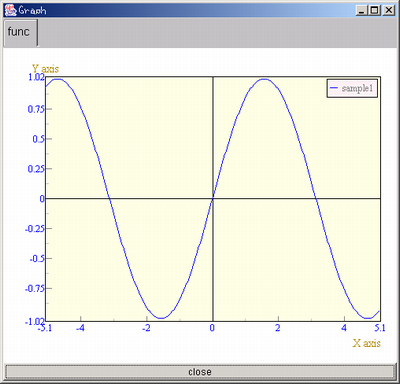The width and height of the screenshot is (400, 384).
Task: Click the 5.1 X-axis maximum value
Action: tap(380, 328)
